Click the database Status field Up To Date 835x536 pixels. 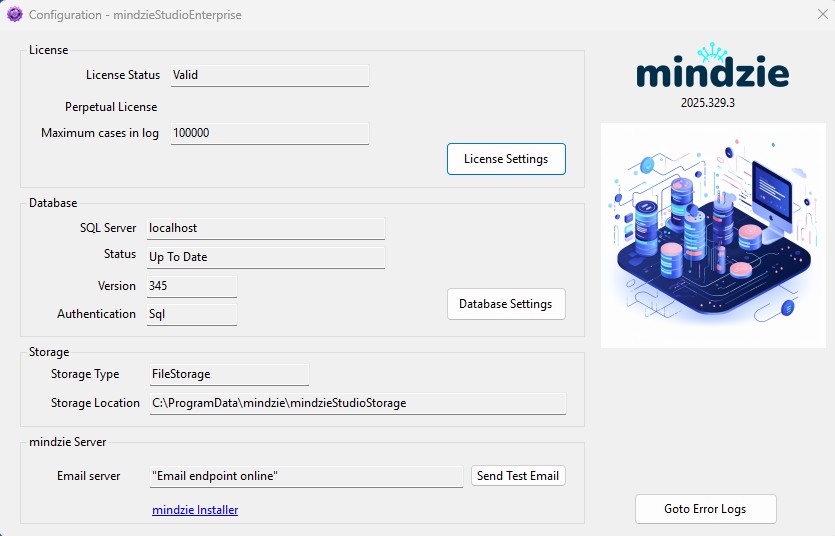266,258
